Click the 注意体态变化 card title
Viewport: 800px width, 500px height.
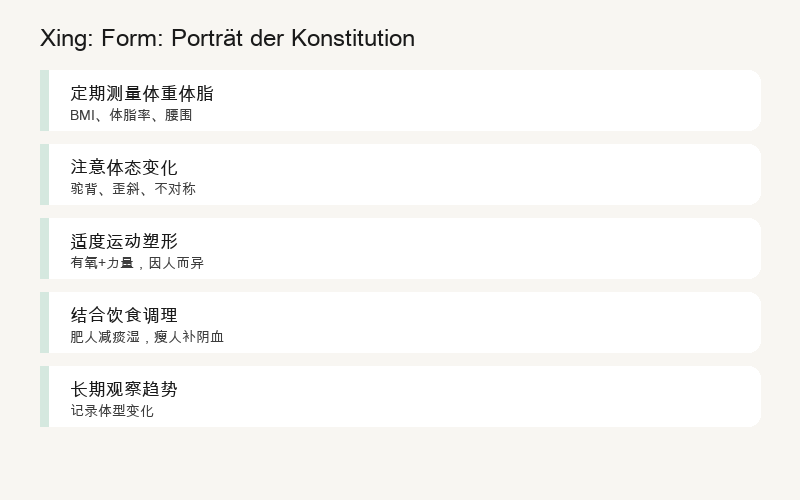point(124,167)
